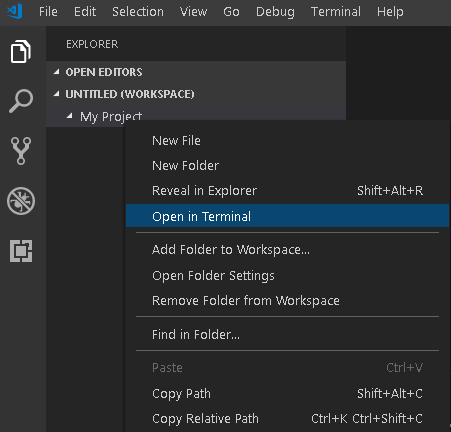This screenshot has height=432, width=451.
Task: Select Open in Terminal entry
Action: [x=287, y=216]
